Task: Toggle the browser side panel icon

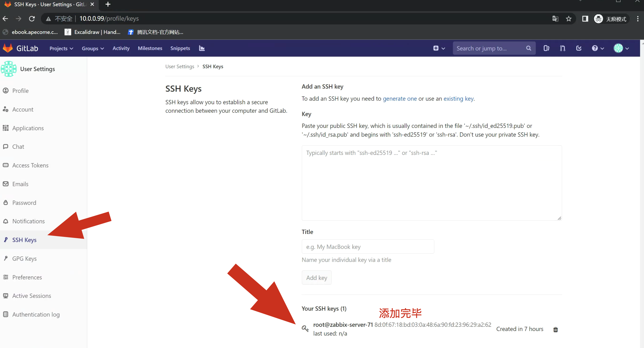Action: (585, 19)
